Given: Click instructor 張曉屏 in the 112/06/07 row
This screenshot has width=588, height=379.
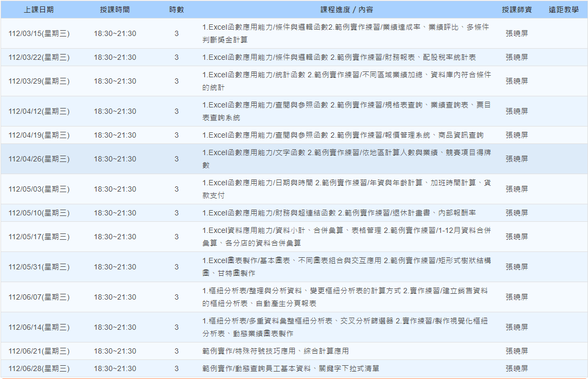Looking at the screenshot, I should pos(517,297).
